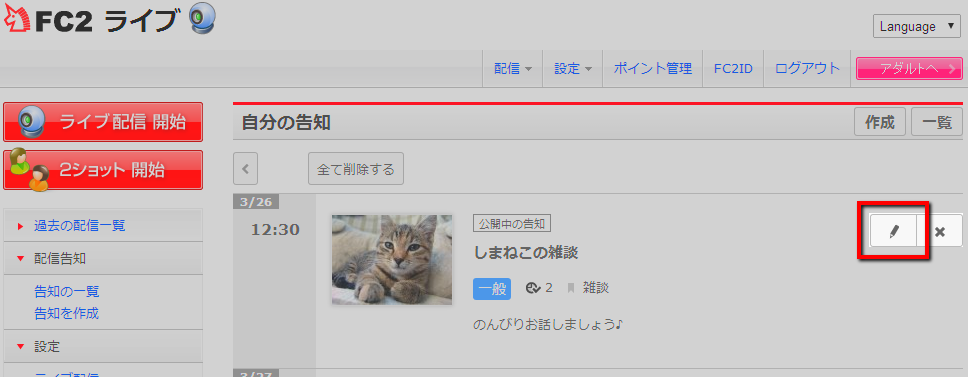Screen dimensions: 968x377
Task: Open the 設定 dropdown in the top navigation
Action: tap(573, 68)
